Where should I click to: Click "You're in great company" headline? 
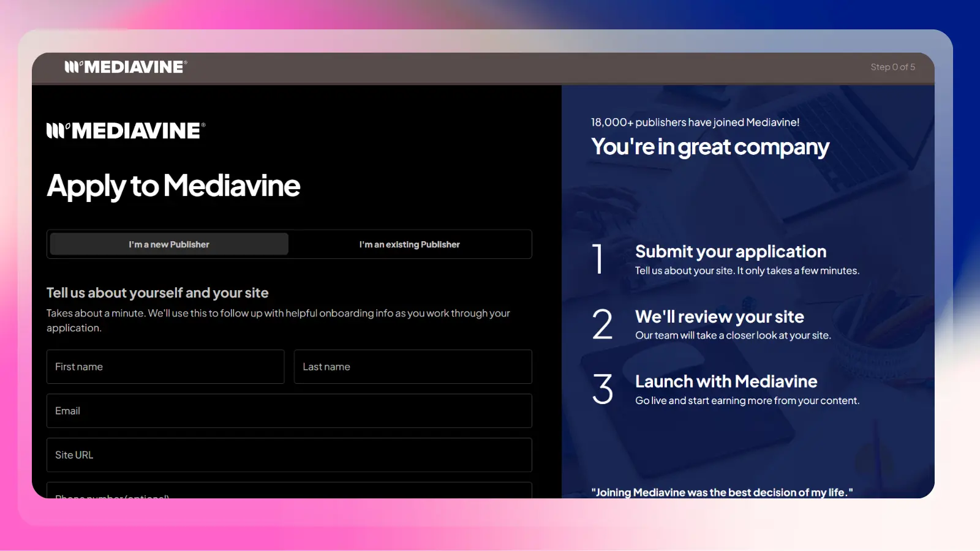(710, 148)
